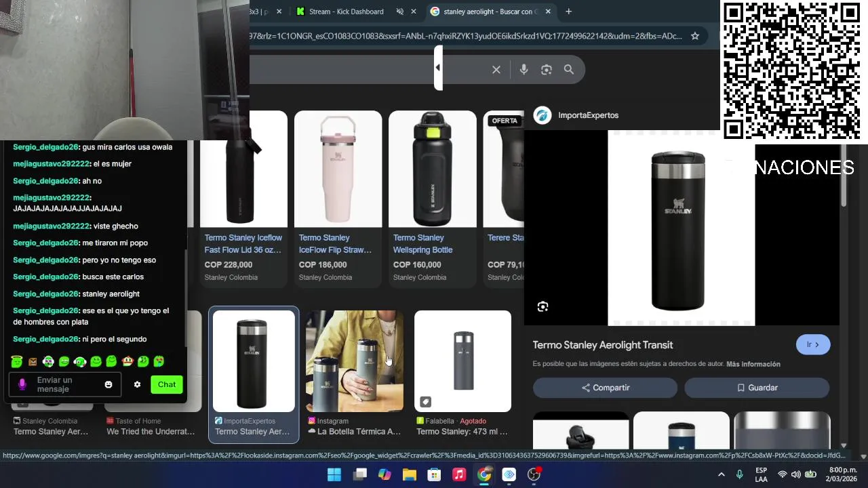Open Más información copyright link
Viewport: 868px width, 488px height.
753,364
